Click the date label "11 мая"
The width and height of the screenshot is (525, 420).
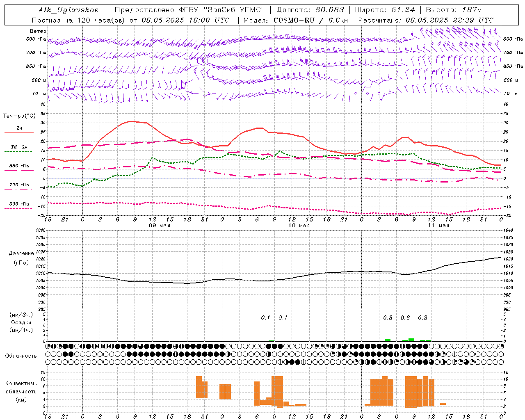click(x=438, y=226)
